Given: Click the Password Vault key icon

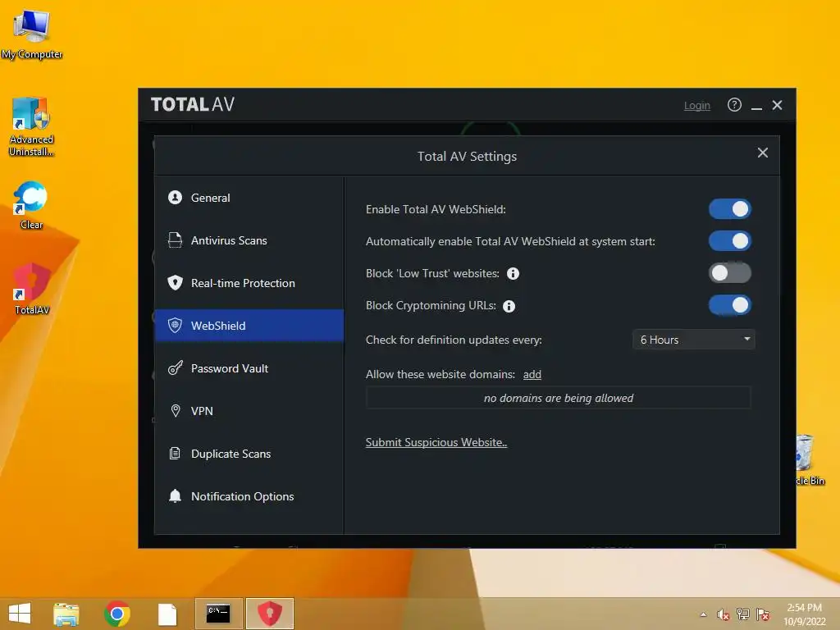Looking at the screenshot, I should click(176, 368).
